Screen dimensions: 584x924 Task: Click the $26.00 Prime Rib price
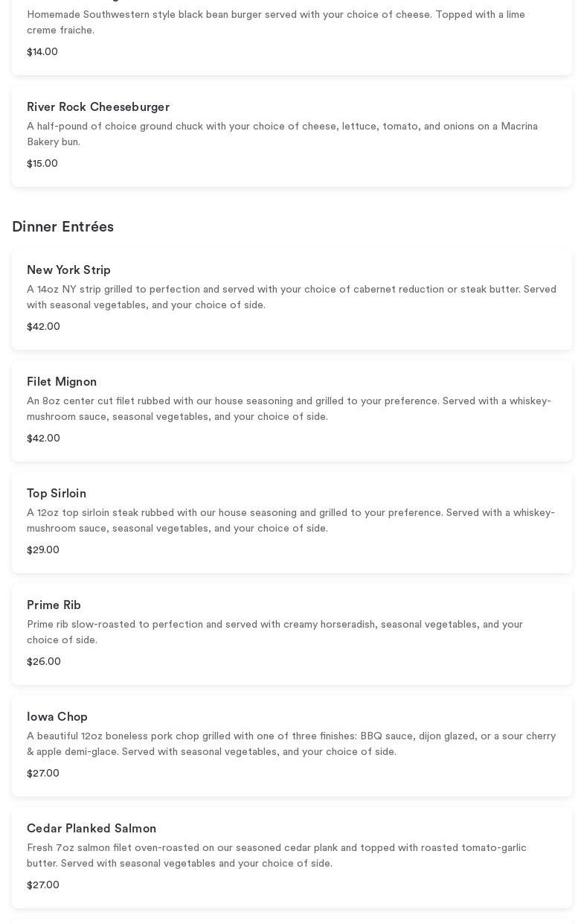[x=44, y=662]
